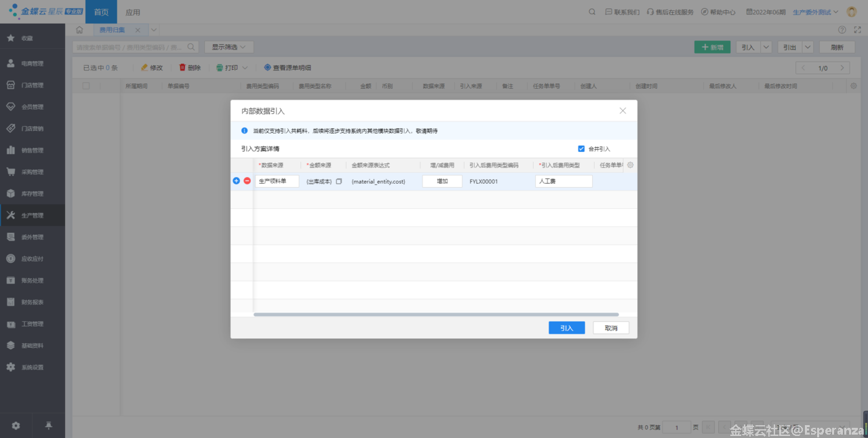Image resolution: width=868 pixels, height=438 pixels.
Task: Open 库存管理 in the sidebar
Action: tap(33, 194)
